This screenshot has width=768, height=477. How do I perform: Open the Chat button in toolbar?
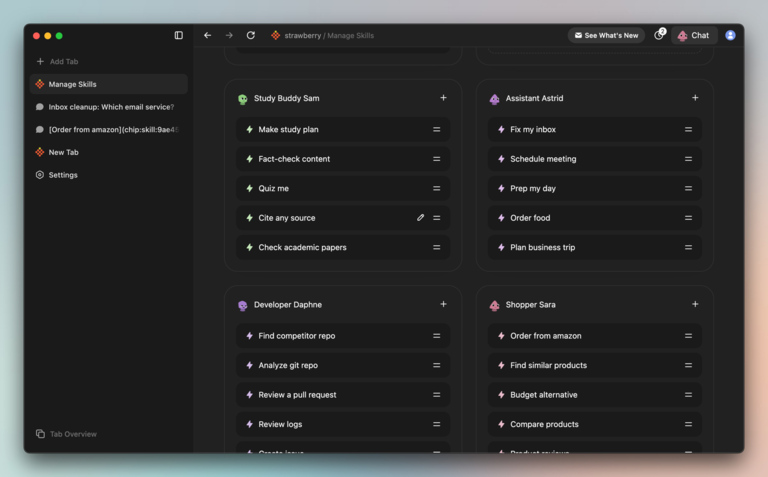(694, 35)
